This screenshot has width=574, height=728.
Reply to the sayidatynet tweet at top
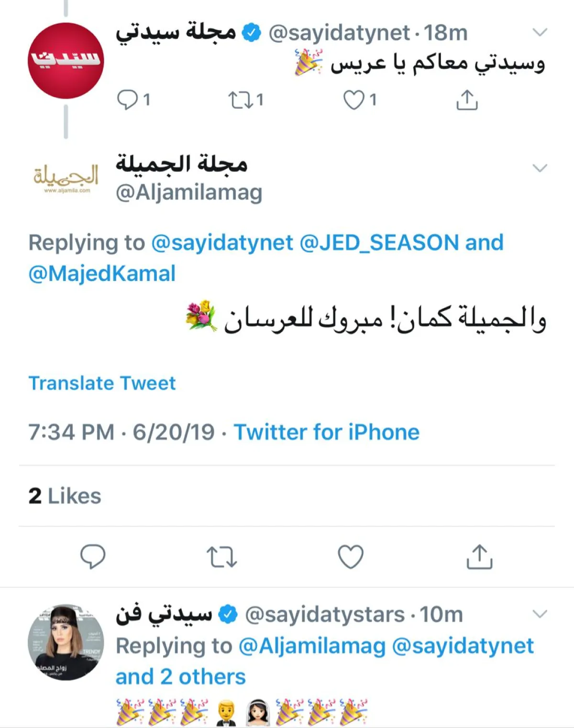(x=128, y=100)
